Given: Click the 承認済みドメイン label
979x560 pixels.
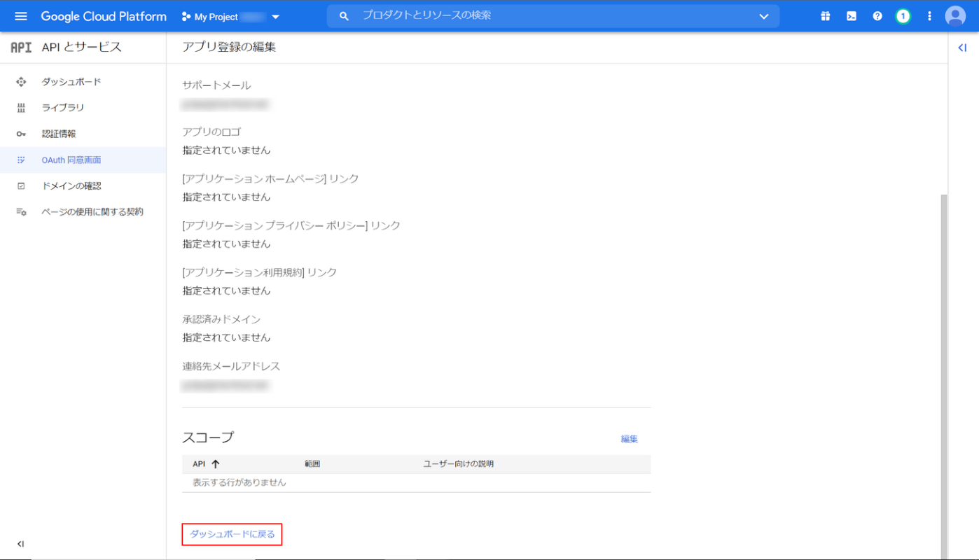Looking at the screenshot, I should click(221, 319).
